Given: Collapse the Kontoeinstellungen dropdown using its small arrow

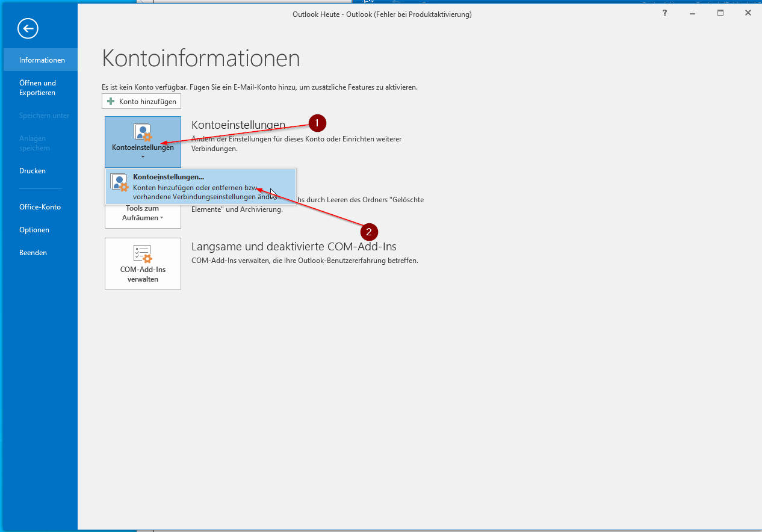Looking at the screenshot, I should 143,157.
